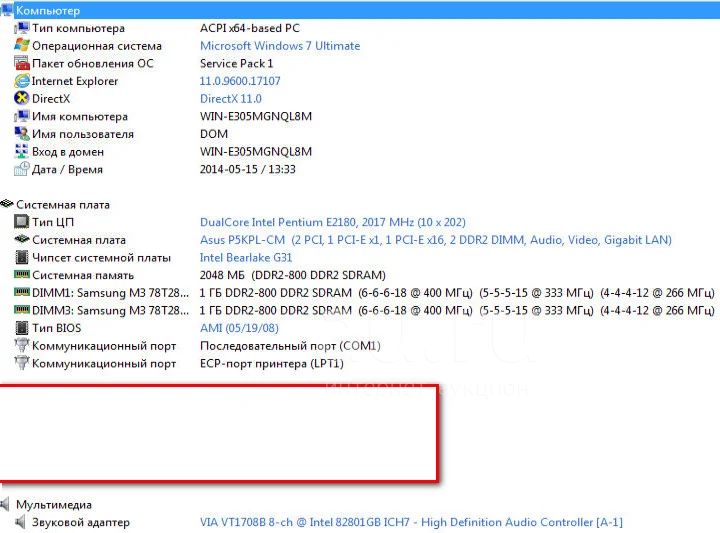Image resolution: width=720 pixels, height=533 pixels.
Task: Click the Internet Explorer icon
Action: point(22,81)
